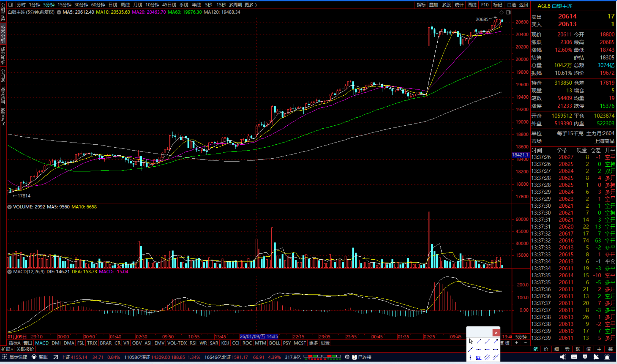Expand the 扩展 panel at bottom left
Screen dimensions: 617x364
7,349
